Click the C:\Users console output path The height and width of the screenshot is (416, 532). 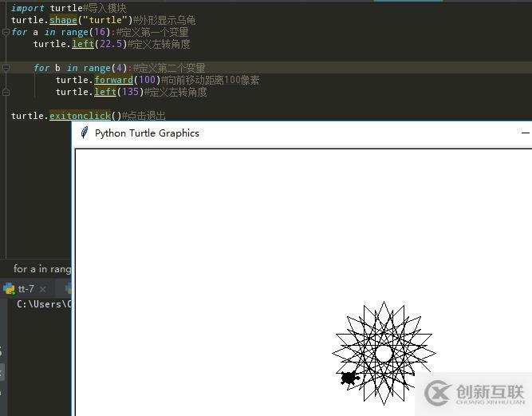(x=44, y=304)
